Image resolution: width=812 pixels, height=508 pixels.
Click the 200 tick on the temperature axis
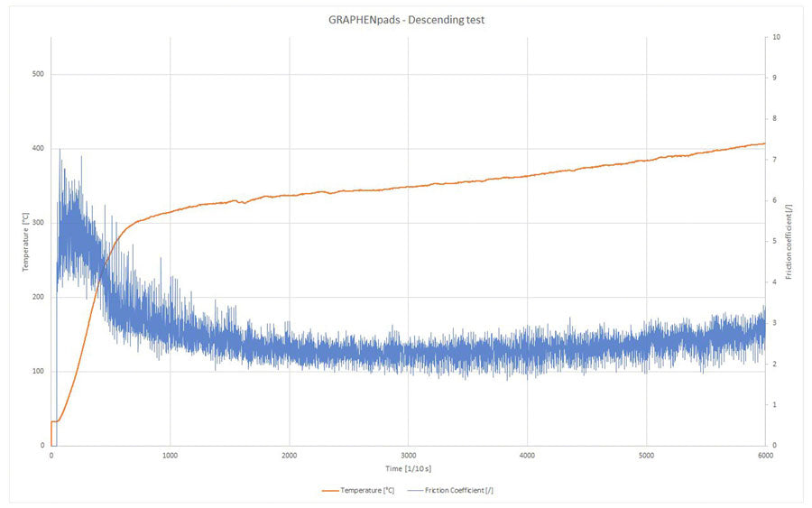coord(38,297)
